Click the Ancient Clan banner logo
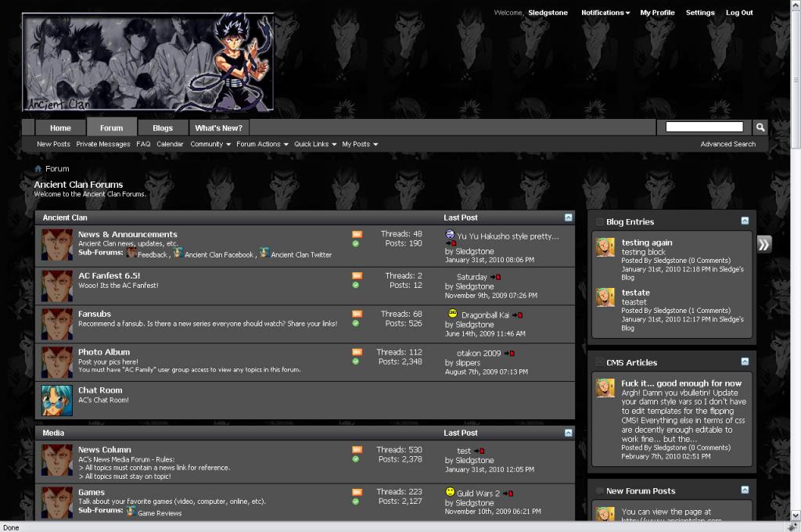The height and width of the screenshot is (532, 801). pos(148,63)
